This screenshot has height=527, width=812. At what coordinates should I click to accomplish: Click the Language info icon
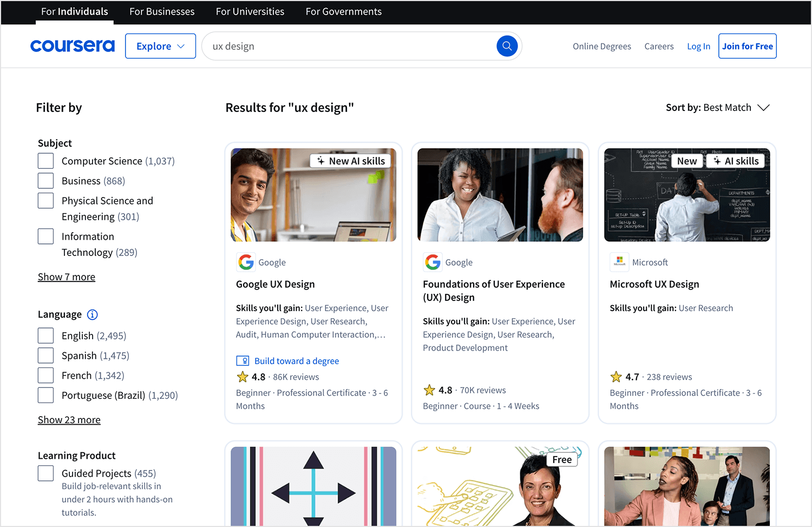(x=93, y=314)
